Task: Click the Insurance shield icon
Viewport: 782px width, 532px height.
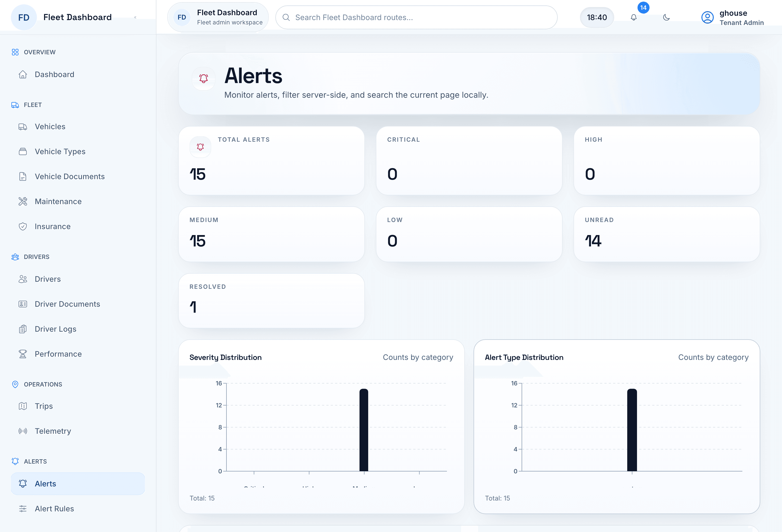Action: 23,226
